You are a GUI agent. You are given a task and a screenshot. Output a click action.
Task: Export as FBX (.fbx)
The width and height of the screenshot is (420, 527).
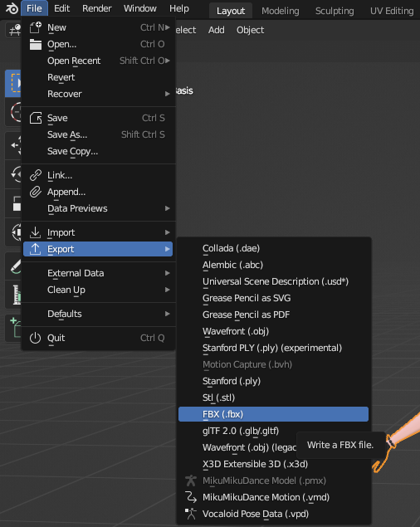(x=273, y=414)
